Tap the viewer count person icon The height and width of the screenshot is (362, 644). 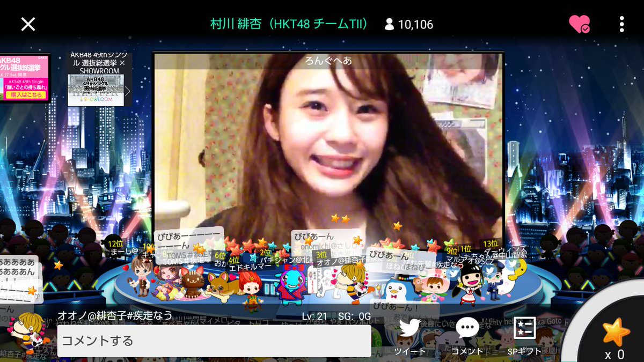pyautogui.click(x=390, y=24)
